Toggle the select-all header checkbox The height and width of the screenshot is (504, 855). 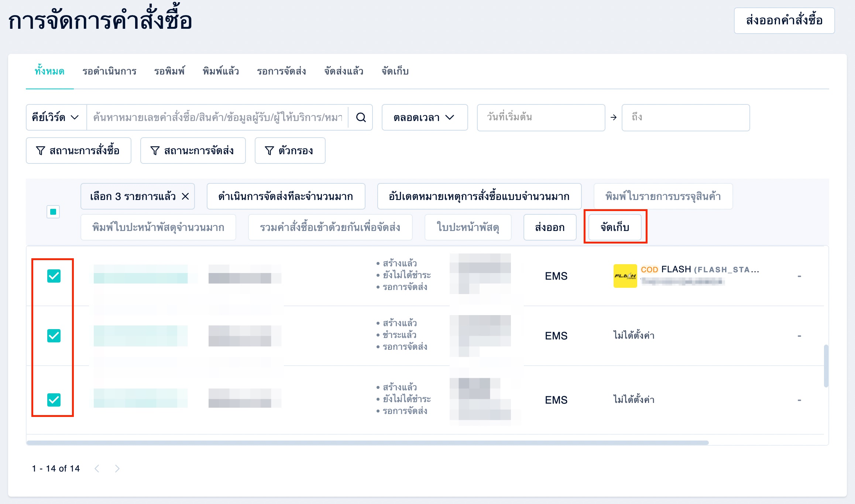point(53,212)
